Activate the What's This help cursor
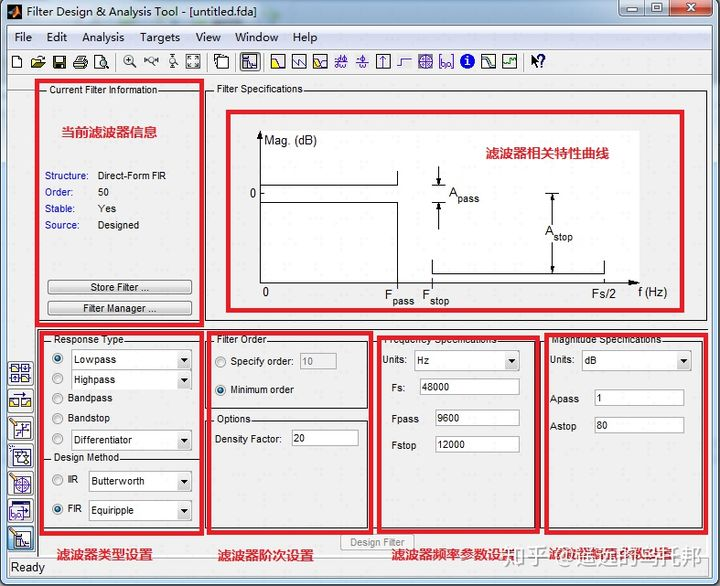Viewport: 720px width, 586px height. point(538,62)
